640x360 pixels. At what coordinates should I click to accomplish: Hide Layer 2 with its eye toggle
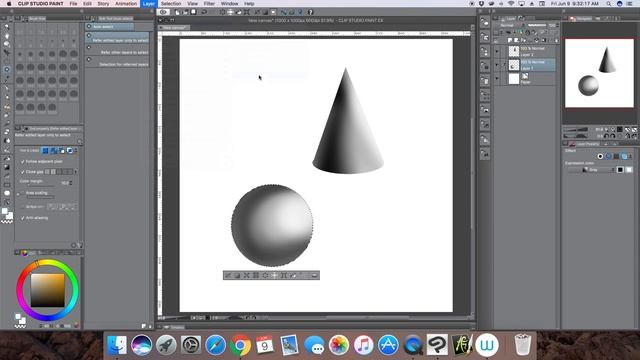coord(497,51)
